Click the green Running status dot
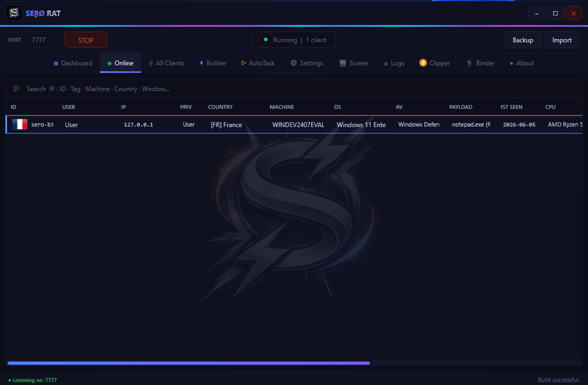 (266, 39)
